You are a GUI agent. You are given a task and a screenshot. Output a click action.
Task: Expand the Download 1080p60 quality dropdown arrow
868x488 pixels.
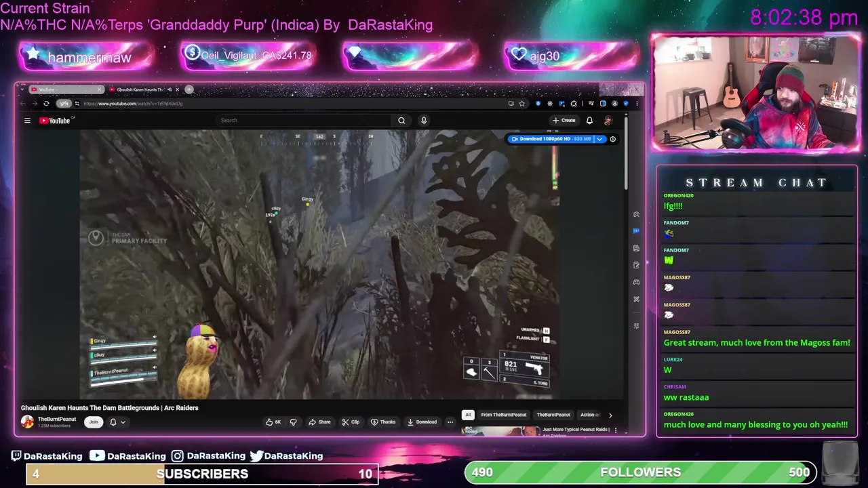(599, 139)
